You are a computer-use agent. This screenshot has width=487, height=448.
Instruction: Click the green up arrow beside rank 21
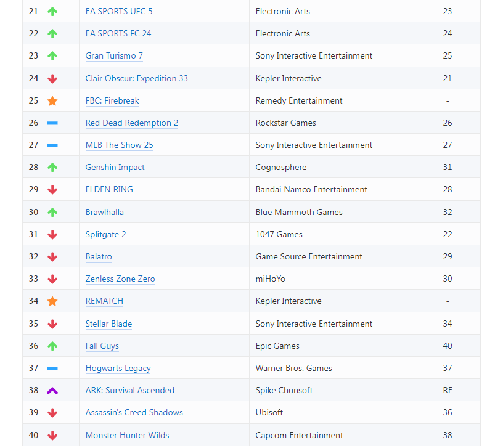tap(52, 12)
